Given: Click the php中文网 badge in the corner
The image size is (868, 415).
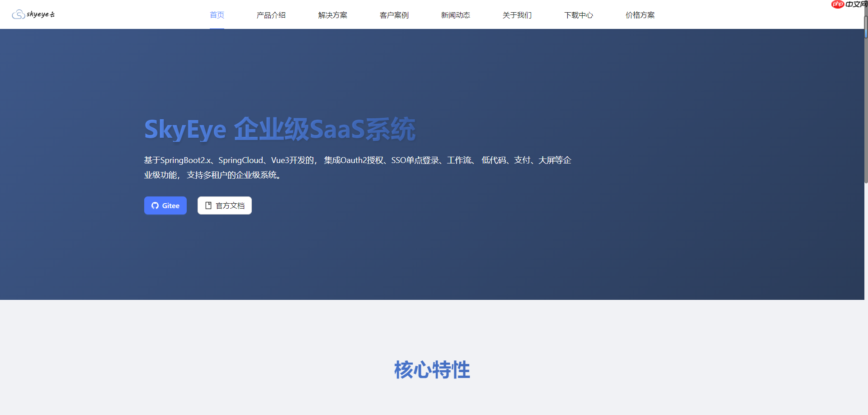Looking at the screenshot, I should tap(848, 5).
